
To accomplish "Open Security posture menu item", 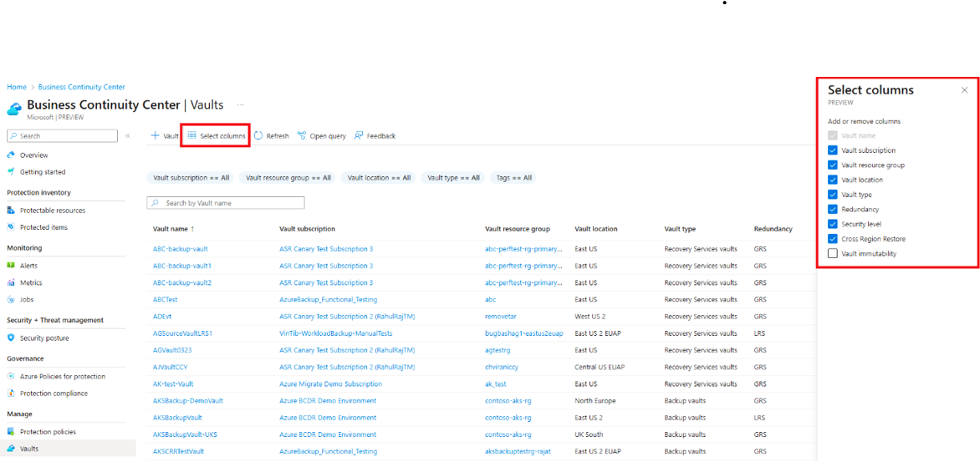I will (44, 338).
